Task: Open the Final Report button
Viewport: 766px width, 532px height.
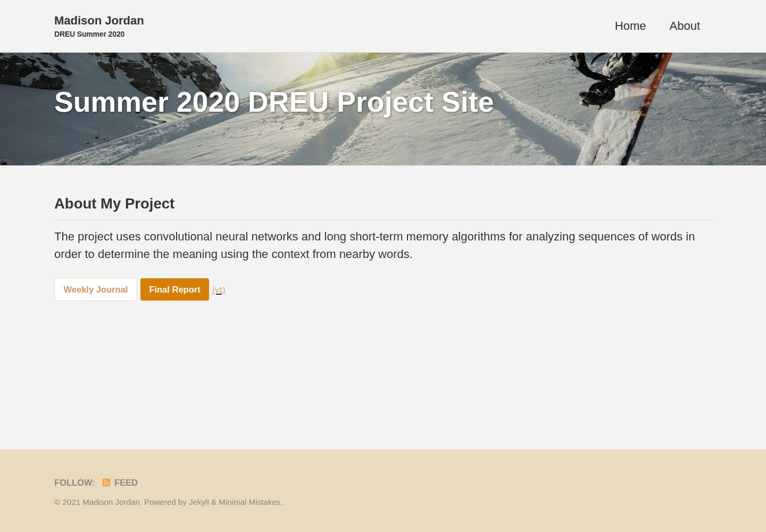Action: pyautogui.click(x=174, y=289)
